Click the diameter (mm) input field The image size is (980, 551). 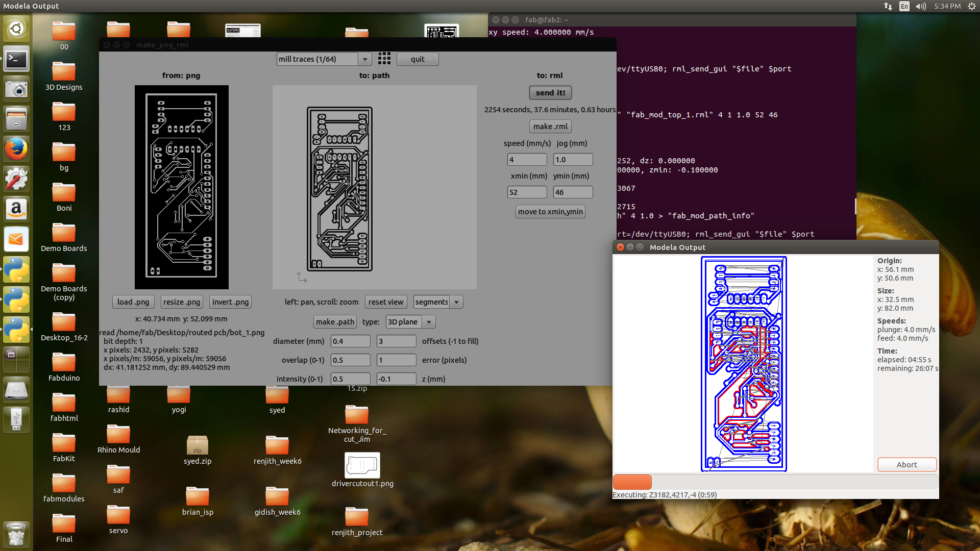[x=350, y=341]
